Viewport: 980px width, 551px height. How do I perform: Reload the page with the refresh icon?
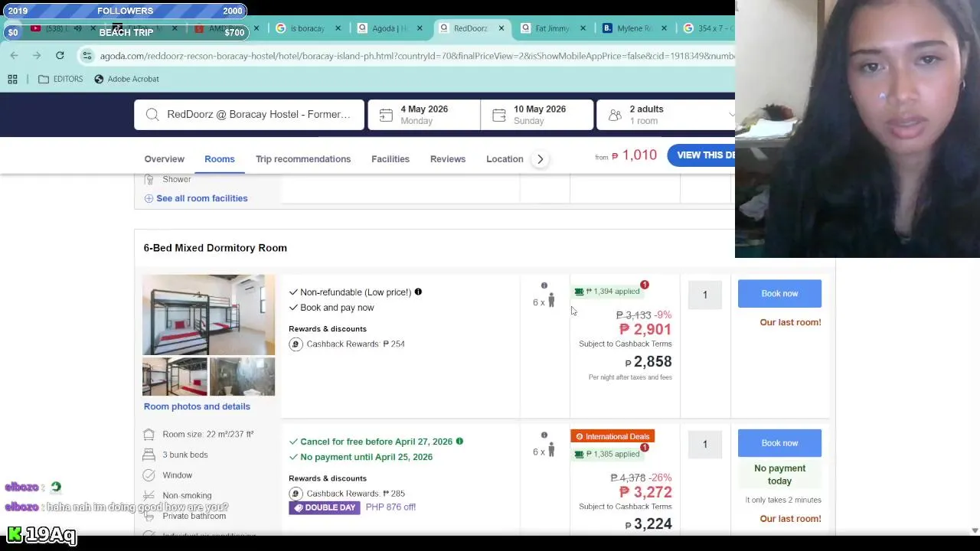coord(60,55)
